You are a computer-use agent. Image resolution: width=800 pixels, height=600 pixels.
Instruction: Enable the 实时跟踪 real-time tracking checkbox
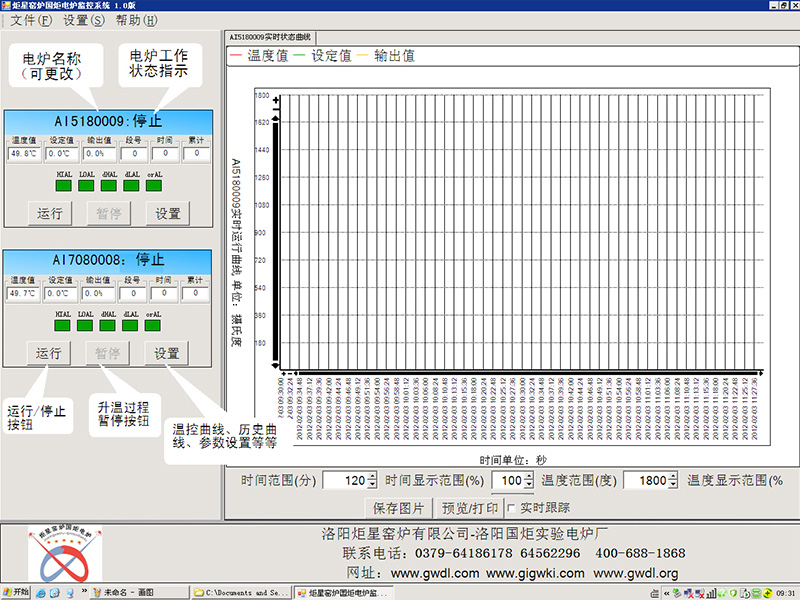coord(512,508)
